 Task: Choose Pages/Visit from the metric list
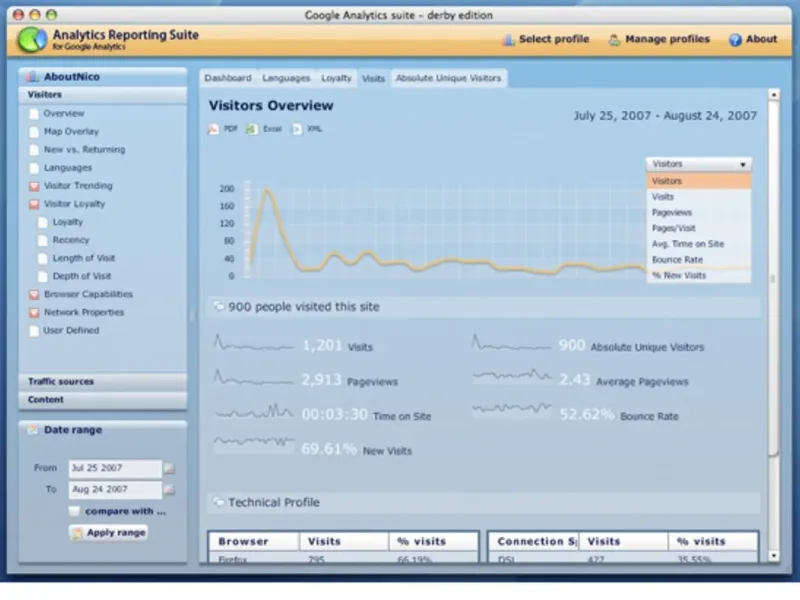[x=699, y=229]
